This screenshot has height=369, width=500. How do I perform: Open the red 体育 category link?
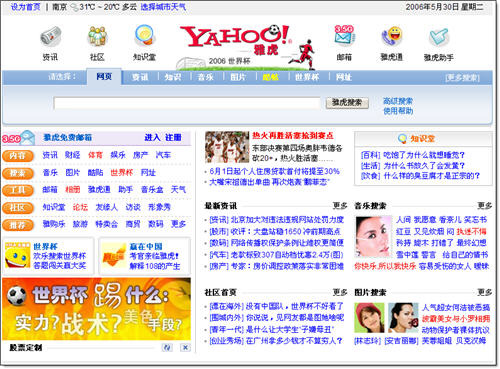pyautogui.click(x=95, y=155)
